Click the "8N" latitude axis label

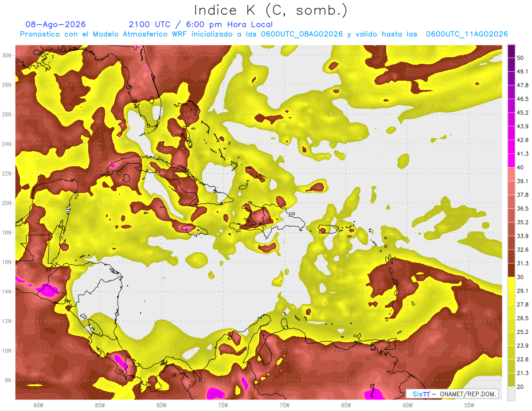point(8,380)
